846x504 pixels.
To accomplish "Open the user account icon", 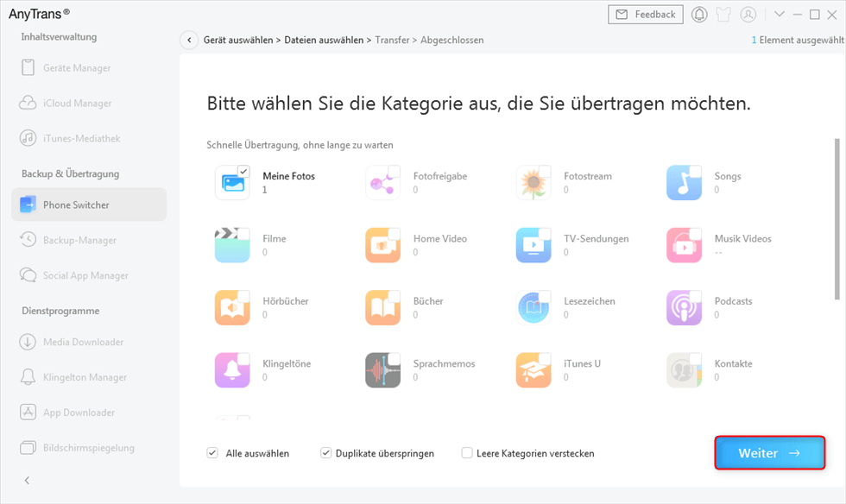I will click(748, 15).
